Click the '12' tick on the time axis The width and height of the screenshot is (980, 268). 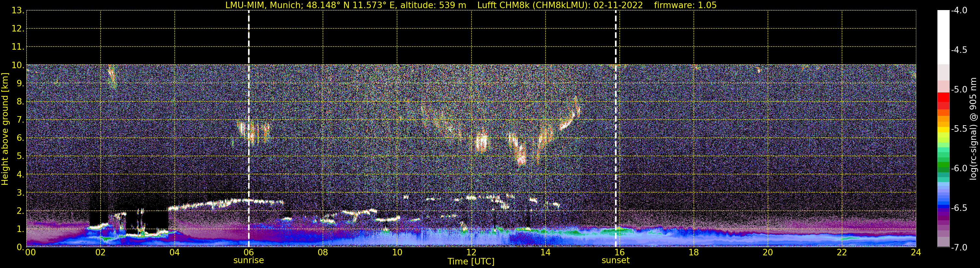[471, 252]
